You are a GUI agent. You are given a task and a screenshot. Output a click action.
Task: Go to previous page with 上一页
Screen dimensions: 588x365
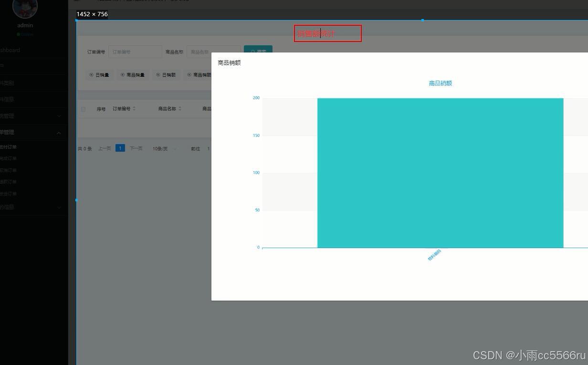(105, 148)
